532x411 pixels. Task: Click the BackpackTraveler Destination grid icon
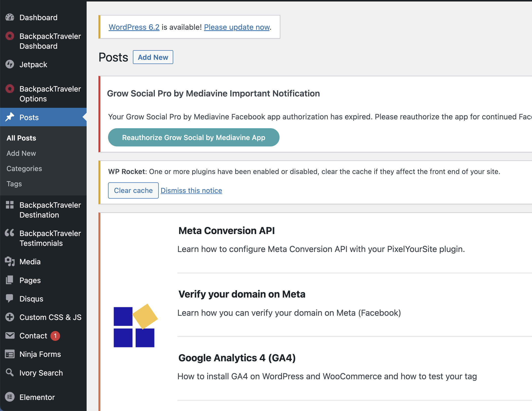pos(10,205)
